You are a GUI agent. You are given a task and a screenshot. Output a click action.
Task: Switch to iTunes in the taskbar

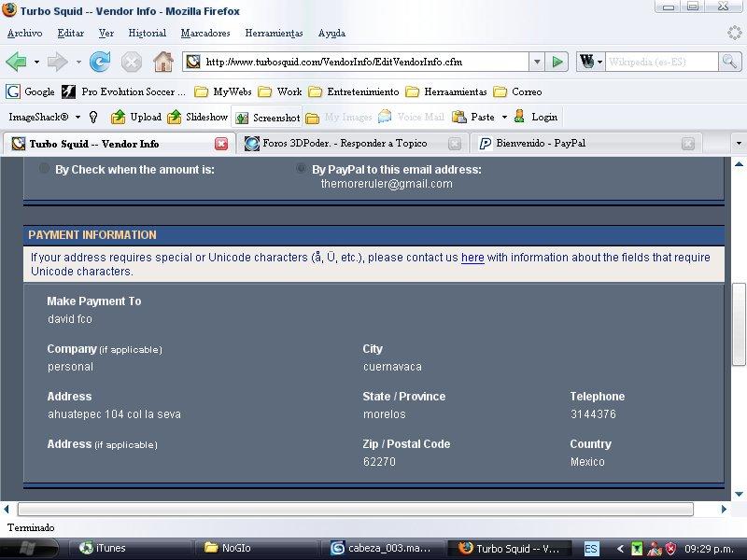[130, 549]
